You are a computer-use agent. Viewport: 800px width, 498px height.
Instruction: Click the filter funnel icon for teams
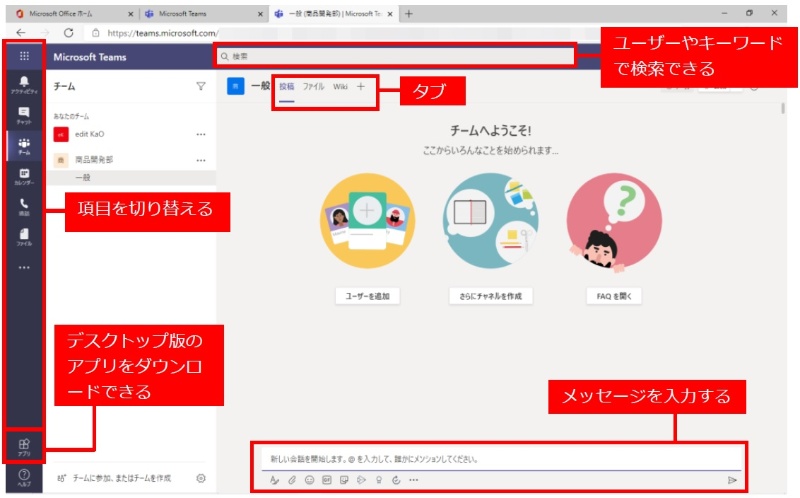(200, 87)
